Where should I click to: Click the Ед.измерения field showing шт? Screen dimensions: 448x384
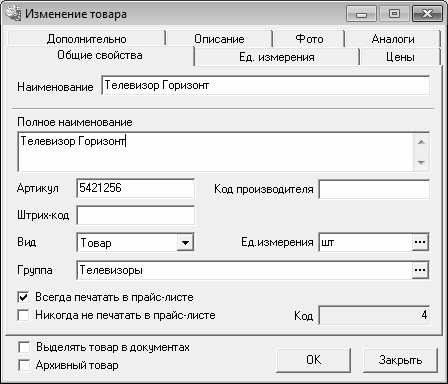(366, 242)
